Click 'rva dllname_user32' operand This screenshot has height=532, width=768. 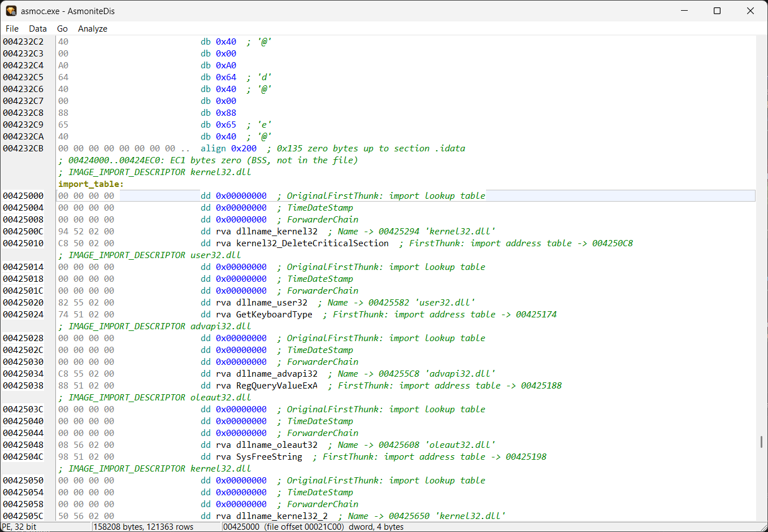(262, 303)
